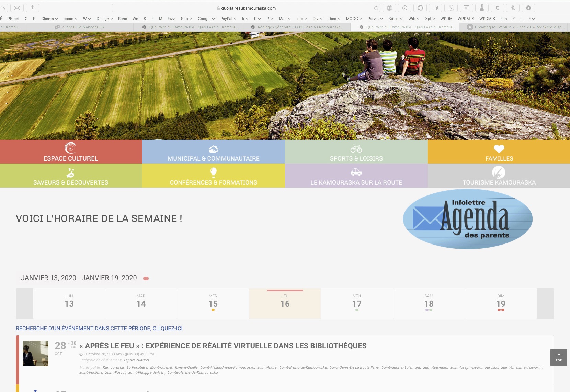Select Saturday 18 in the week calendar
The width and height of the screenshot is (570, 392).
pyautogui.click(x=429, y=304)
